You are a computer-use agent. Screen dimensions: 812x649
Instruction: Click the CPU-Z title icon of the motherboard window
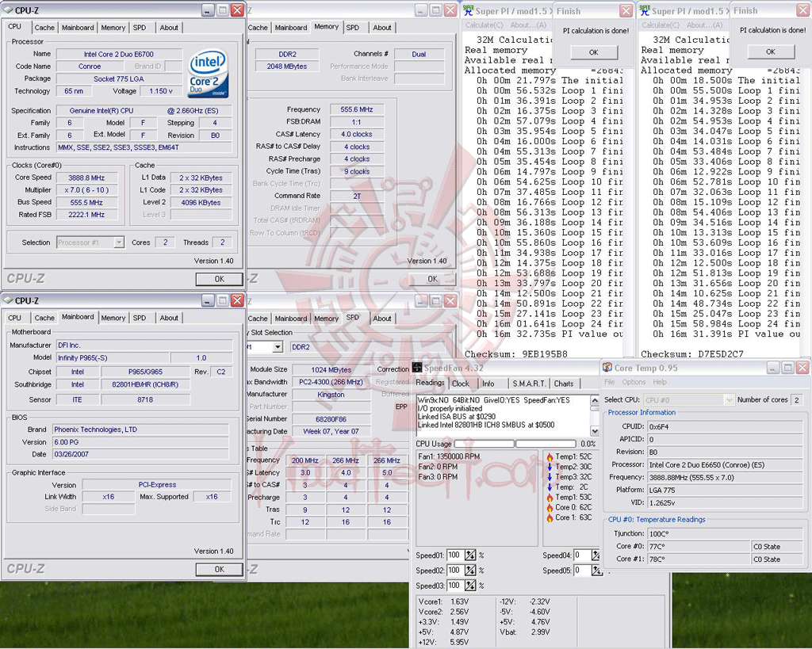pos(8,300)
